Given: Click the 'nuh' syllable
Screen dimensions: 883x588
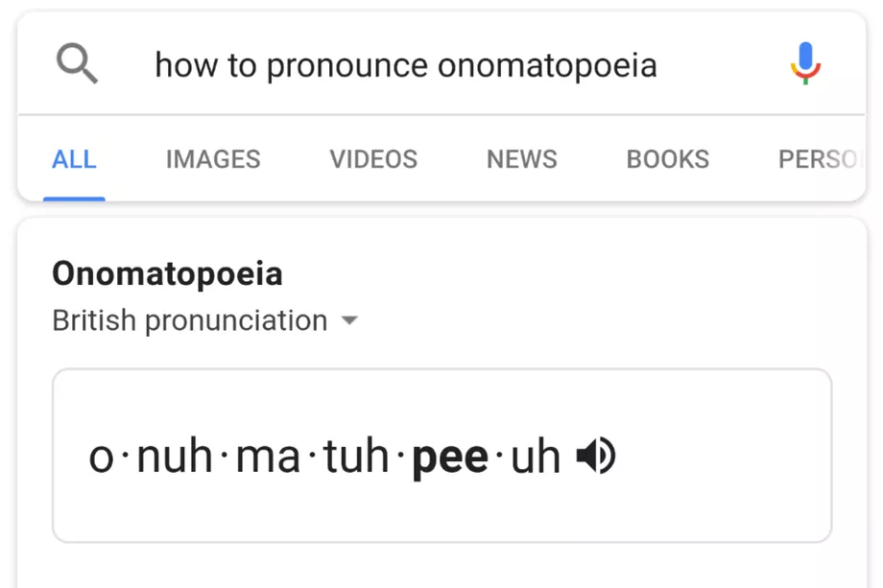Looking at the screenshot, I should 175,458.
